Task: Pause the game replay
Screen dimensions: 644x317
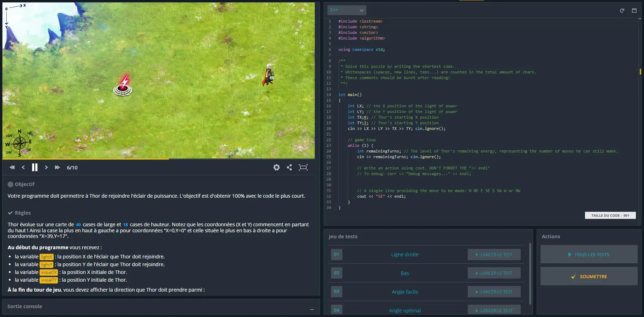Action: (35, 167)
